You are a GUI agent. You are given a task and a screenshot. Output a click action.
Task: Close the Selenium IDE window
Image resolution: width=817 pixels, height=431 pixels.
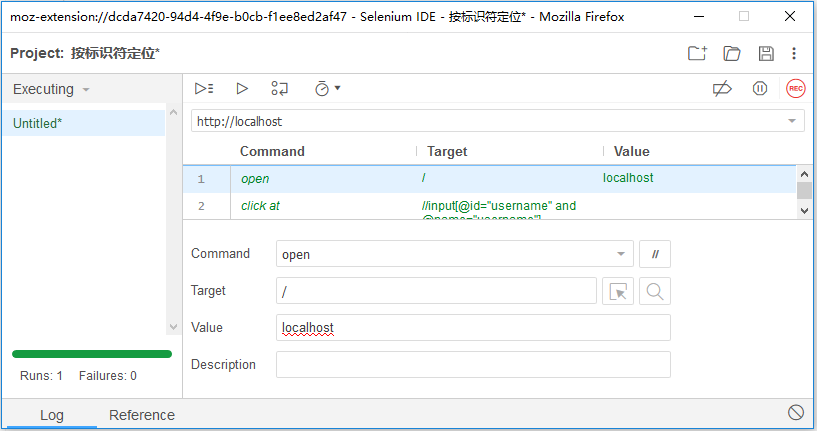[x=790, y=16]
